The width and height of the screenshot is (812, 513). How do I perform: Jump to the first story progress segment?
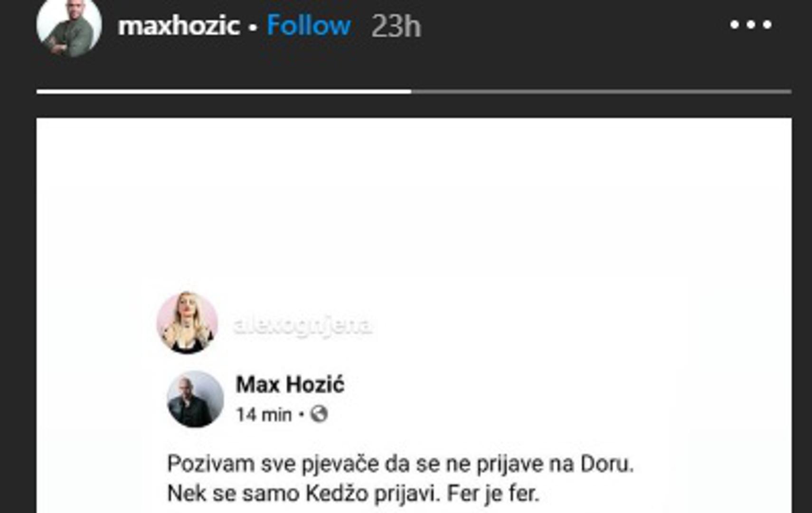point(224,92)
